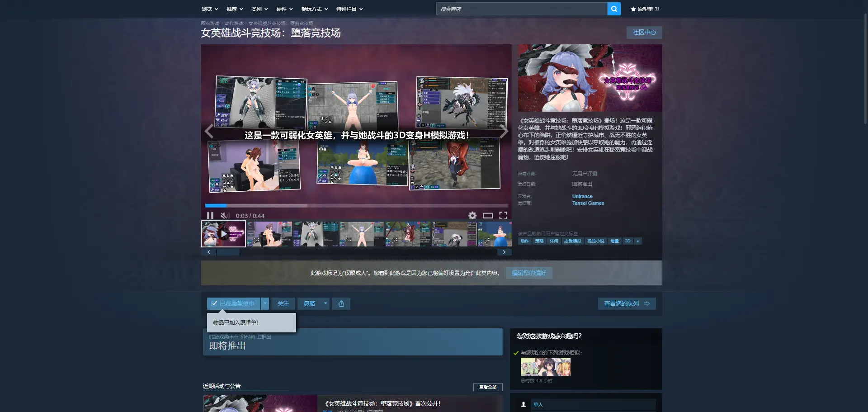Enter fullscreen video mode
This screenshot has width=868, height=412.
[x=503, y=216]
